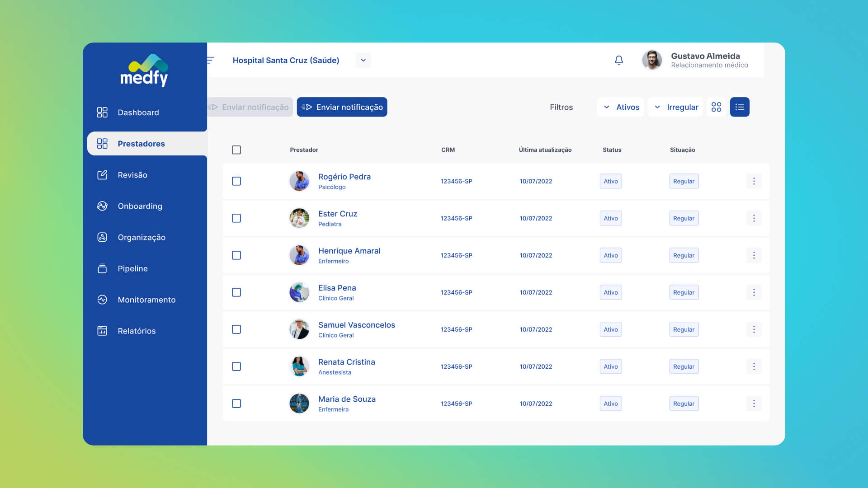Switch to grid view icon

click(716, 107)
